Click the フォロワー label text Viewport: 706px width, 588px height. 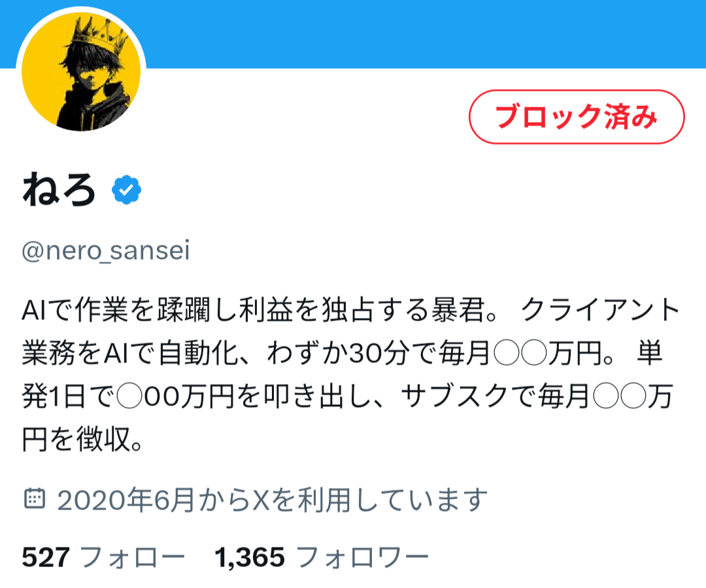[362, 557]
